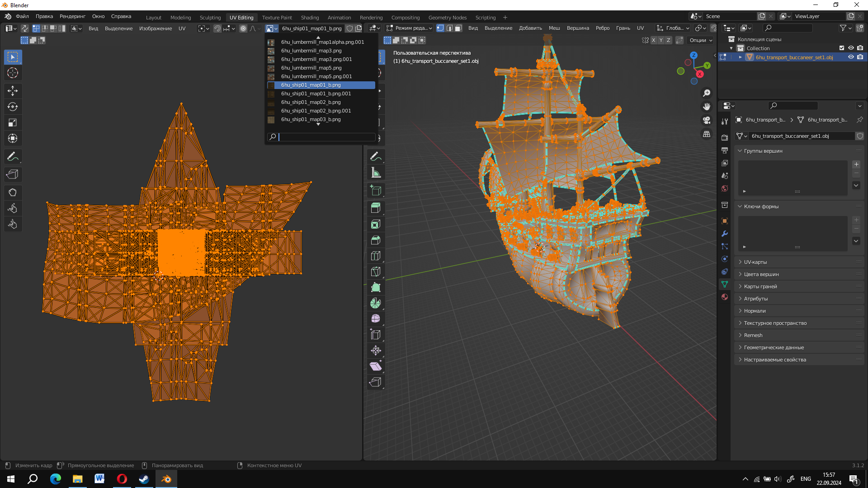
Task: Click the Rotate tool in UV toolbar
Action: (13, 107)
